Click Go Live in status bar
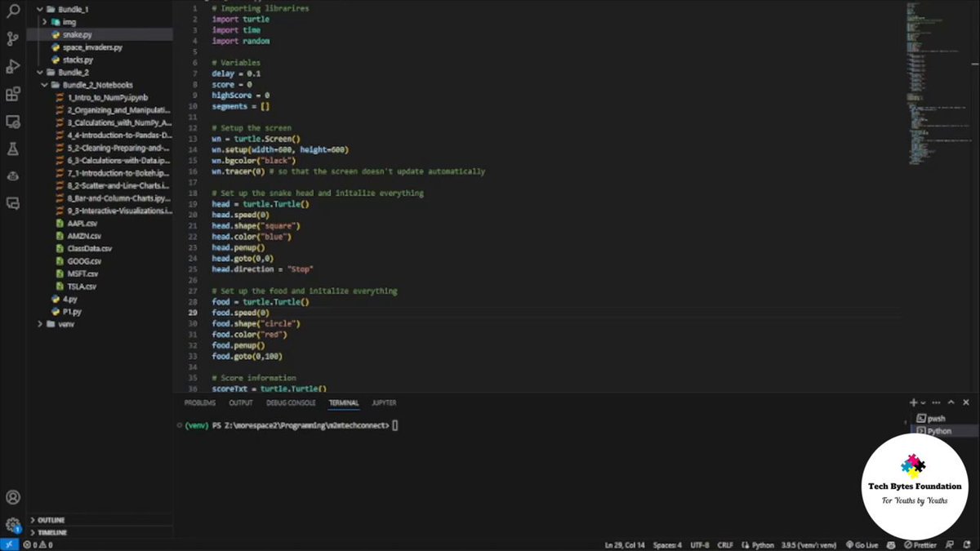The image size is (980, 551). click(862, 544)
